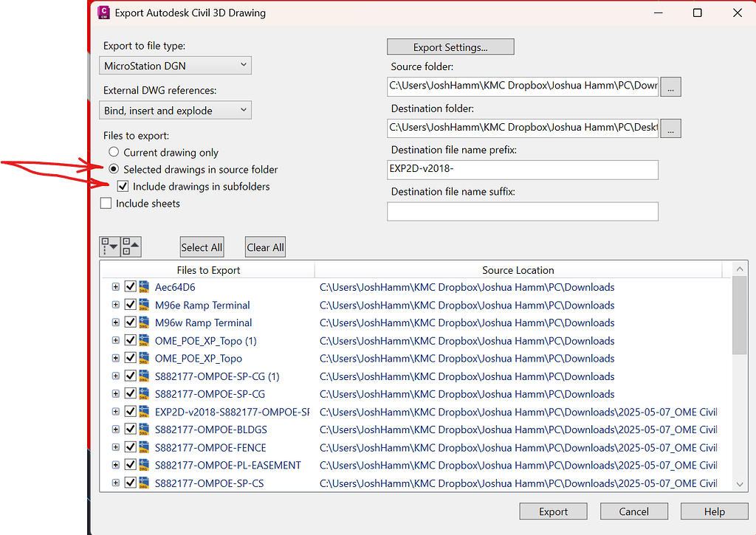
Task: Click the browse button next to Destination folder
Action: point(670,128)
